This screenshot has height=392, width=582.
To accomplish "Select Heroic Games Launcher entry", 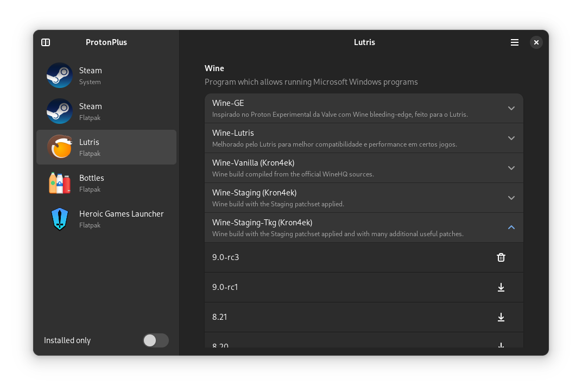I will tap(106, 219).
